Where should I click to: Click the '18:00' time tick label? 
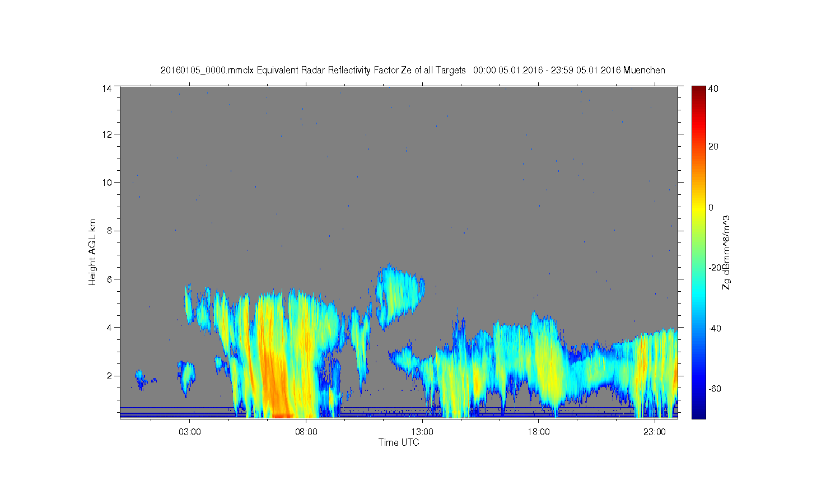[x=538, y=432]
